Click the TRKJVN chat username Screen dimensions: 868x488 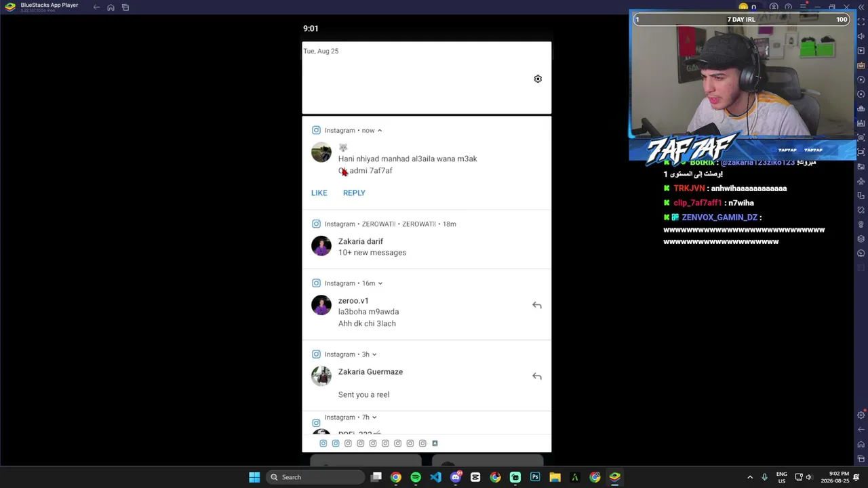[x=689, y=188]
